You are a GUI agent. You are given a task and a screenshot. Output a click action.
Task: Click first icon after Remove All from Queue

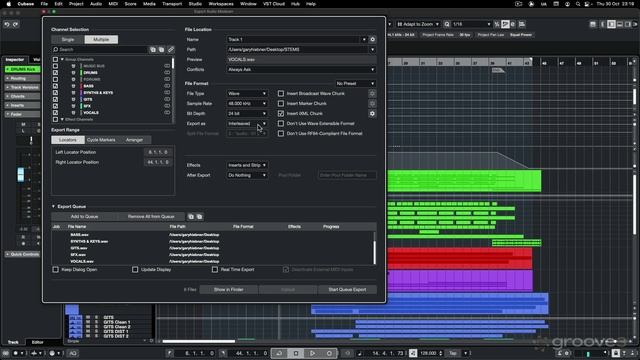coord(191,217)
